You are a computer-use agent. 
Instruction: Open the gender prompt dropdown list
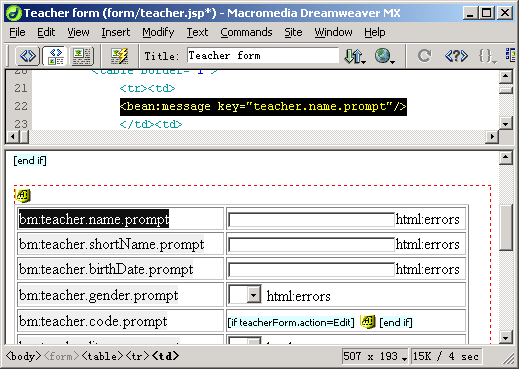(x=245, y=295)
